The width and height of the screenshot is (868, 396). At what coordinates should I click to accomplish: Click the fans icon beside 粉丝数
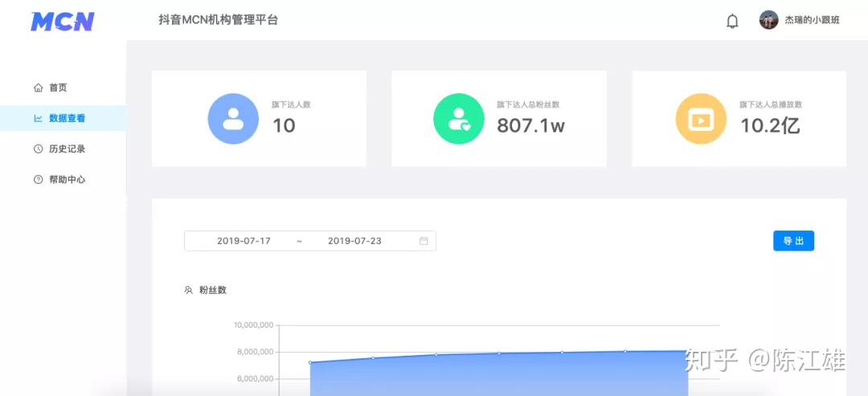pos(188,290)
